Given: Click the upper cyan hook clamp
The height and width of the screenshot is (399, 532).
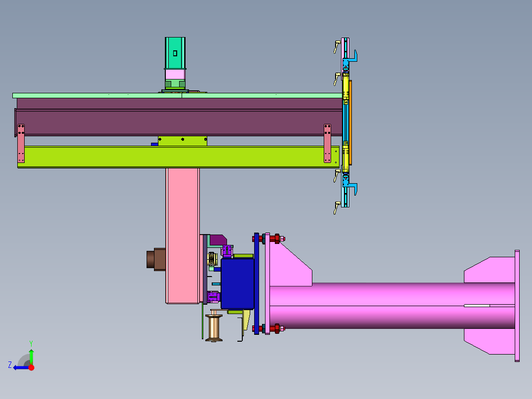Looking at the screenshot, I should click(350, 59).
